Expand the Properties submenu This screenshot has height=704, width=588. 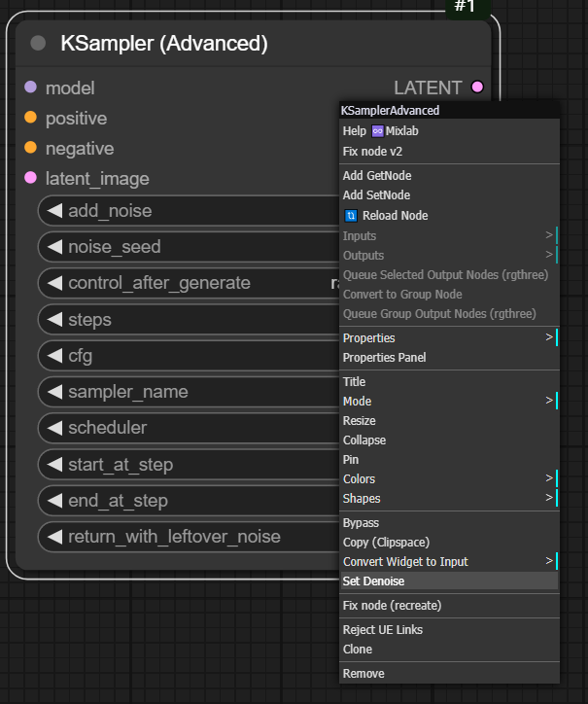click(448, 338)
